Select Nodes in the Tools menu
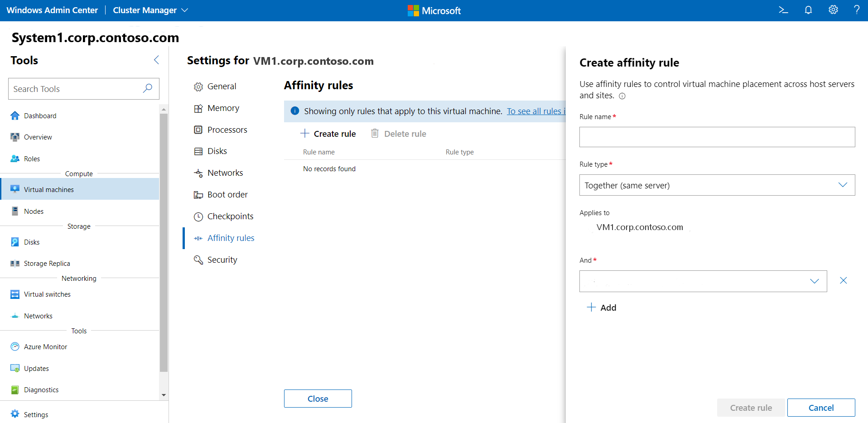The width and height of the screenshot is (868, 423). [x=34, y=211]
